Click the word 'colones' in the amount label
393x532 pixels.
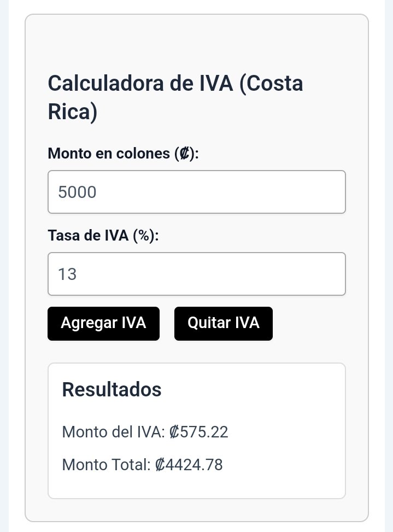pos(143,153)
